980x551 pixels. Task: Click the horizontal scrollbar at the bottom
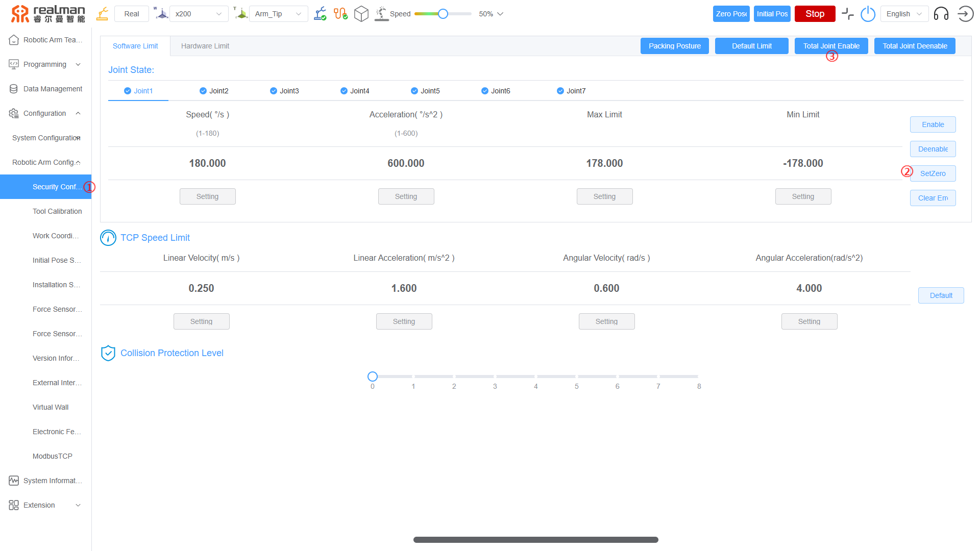[535, 540]
